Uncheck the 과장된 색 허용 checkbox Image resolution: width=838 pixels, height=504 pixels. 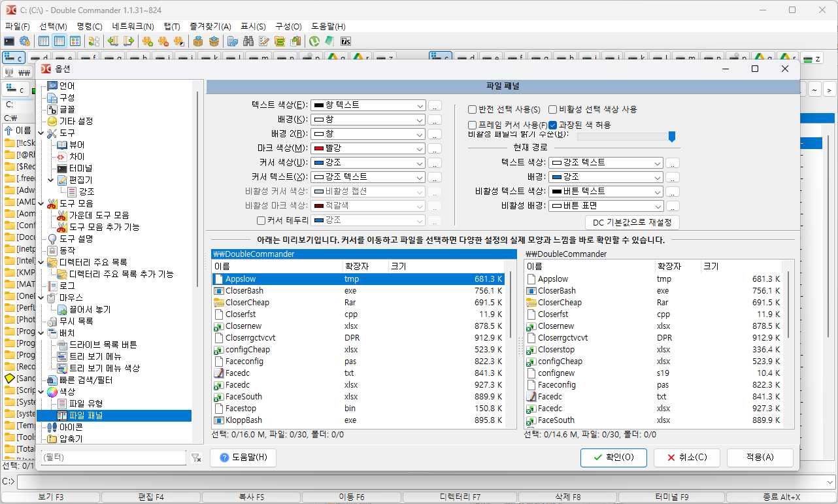click(x=553, y=125)
